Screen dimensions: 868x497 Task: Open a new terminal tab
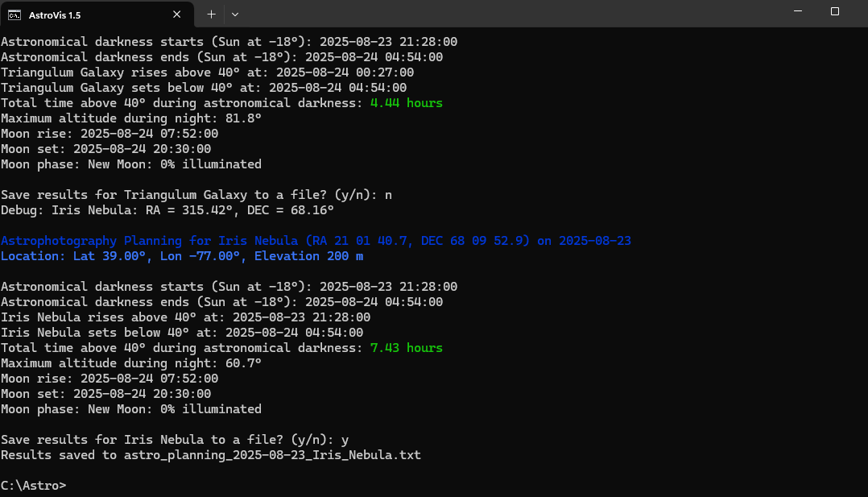coord(211,14)
